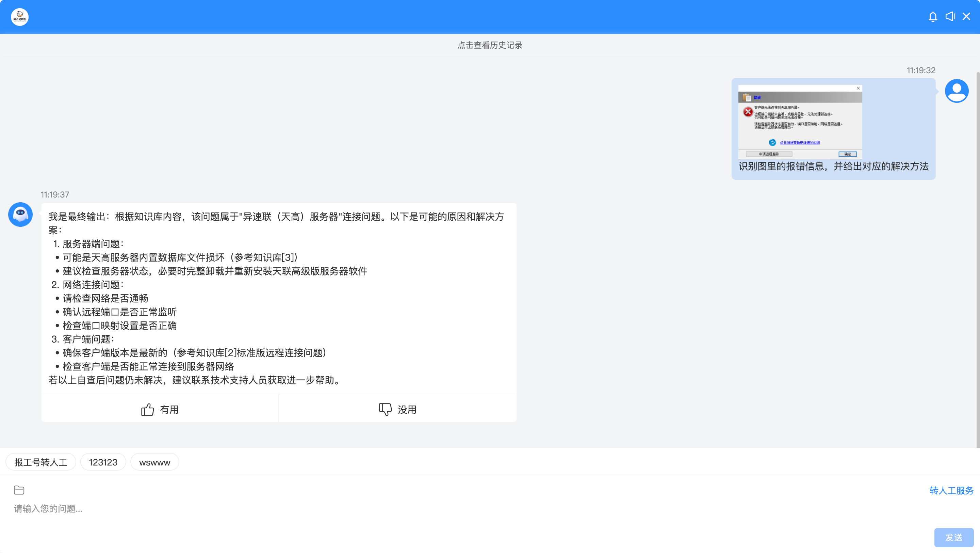
Task: Click the notification bell icon
Action: [932, 17]
